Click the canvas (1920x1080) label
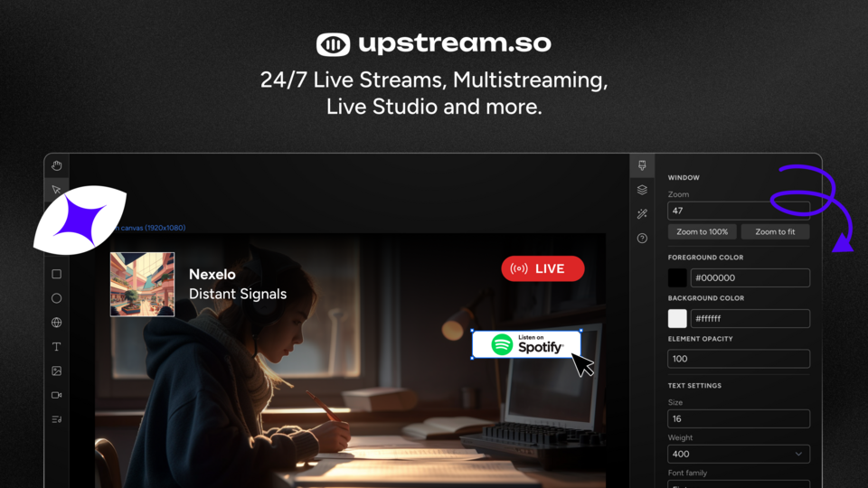This screenshot has width=868, height=488. 149,228
